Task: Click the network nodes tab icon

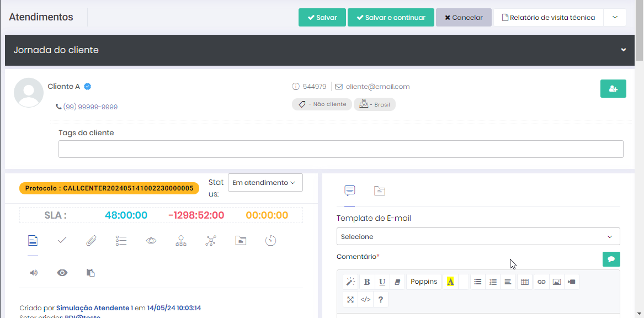Action: (211, 241)
